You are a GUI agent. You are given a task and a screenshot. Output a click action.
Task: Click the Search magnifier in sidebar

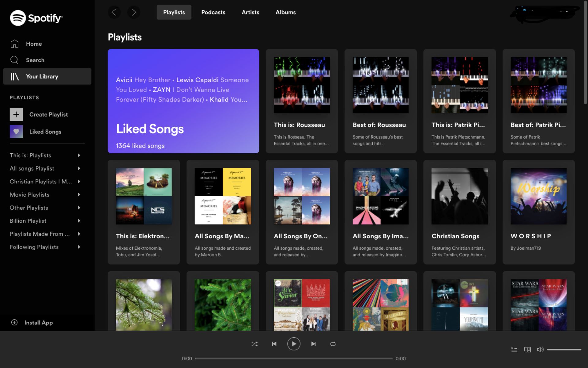(14, 60)
